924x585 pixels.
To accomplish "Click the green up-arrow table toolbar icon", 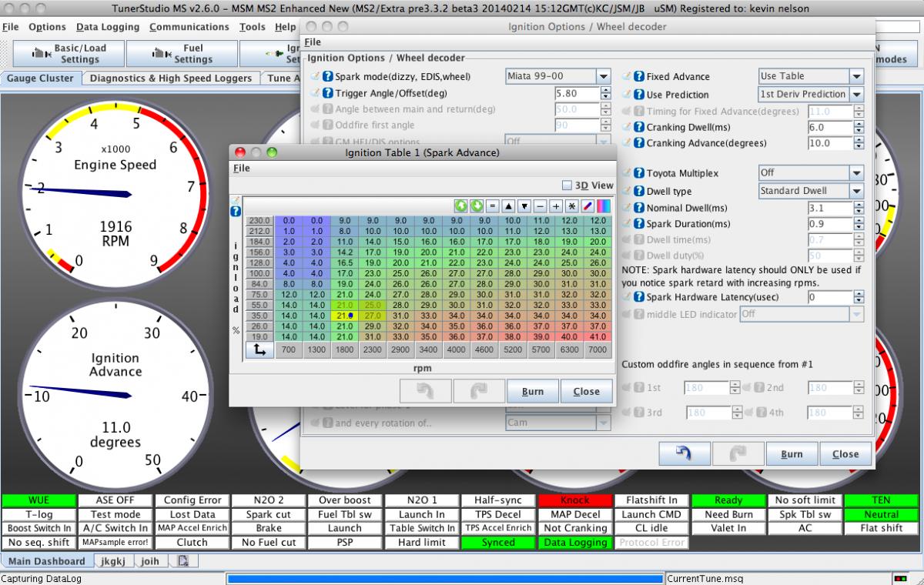I will coord(461,206).
